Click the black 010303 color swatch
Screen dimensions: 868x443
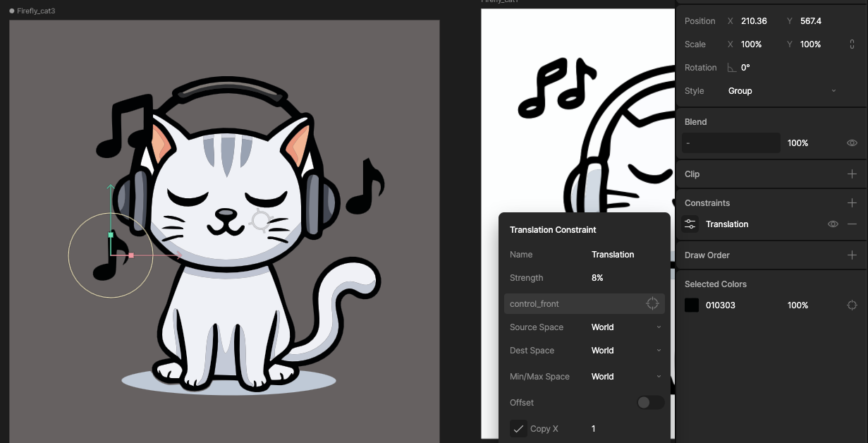point(692,305)
